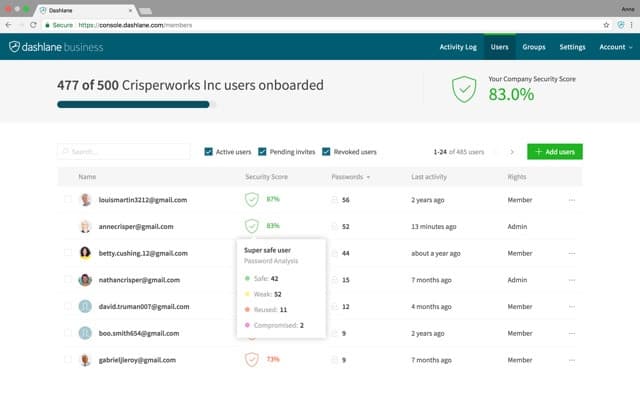
Task: Click the 73% security shield for gabrieljleroy
Action: (x=252, y=360)
